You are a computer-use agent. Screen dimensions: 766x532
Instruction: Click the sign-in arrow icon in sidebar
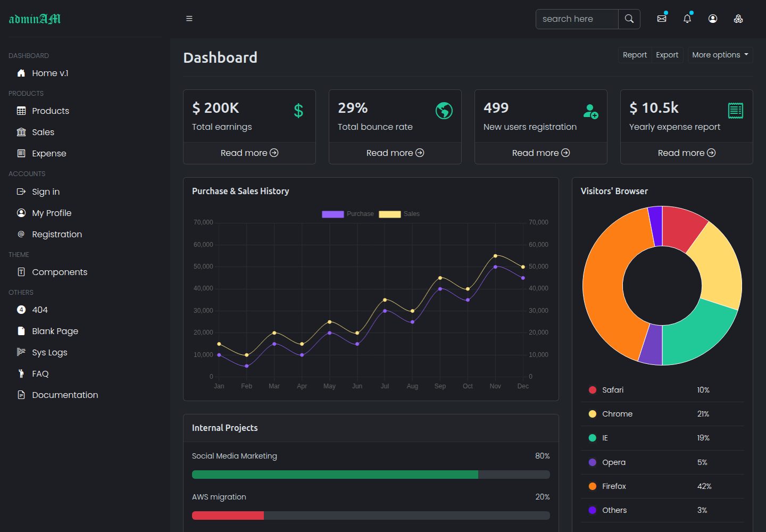click(21, 192)
